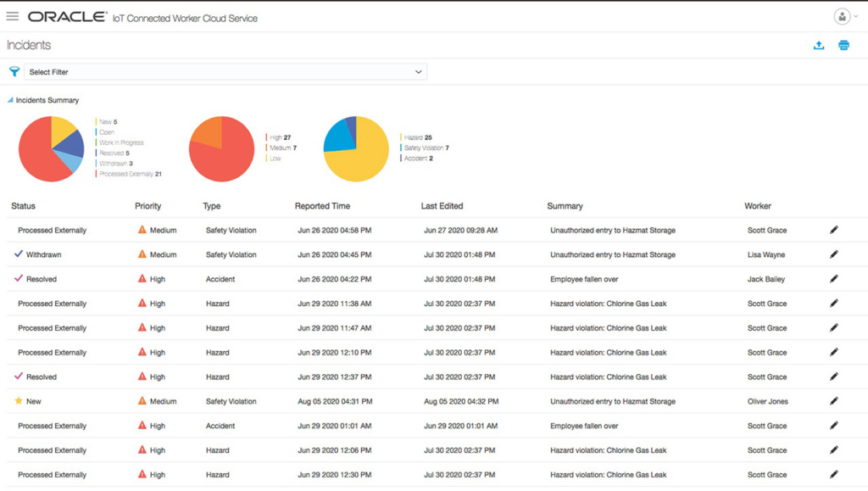The width and height of the screenshot is (868, 491).
Task: Open the hamburger navigation menu
Action: point(12,15)
